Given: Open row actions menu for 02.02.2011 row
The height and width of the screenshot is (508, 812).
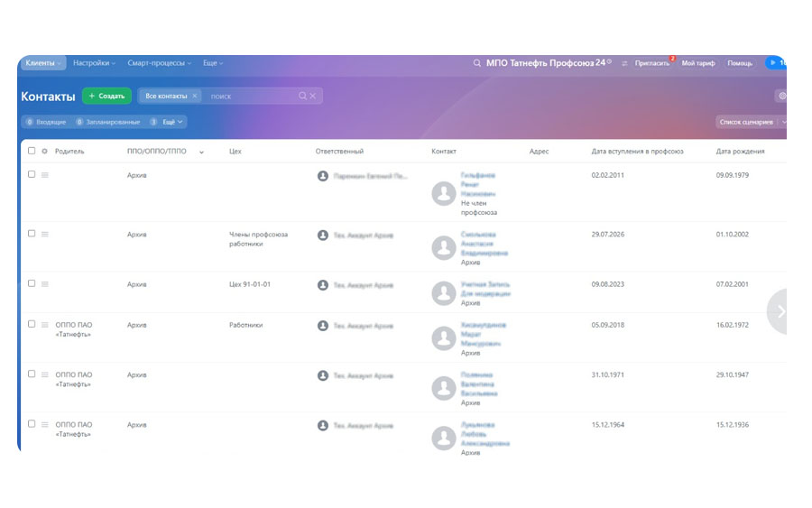Looking at the screenshot, I should pos(45,175).
